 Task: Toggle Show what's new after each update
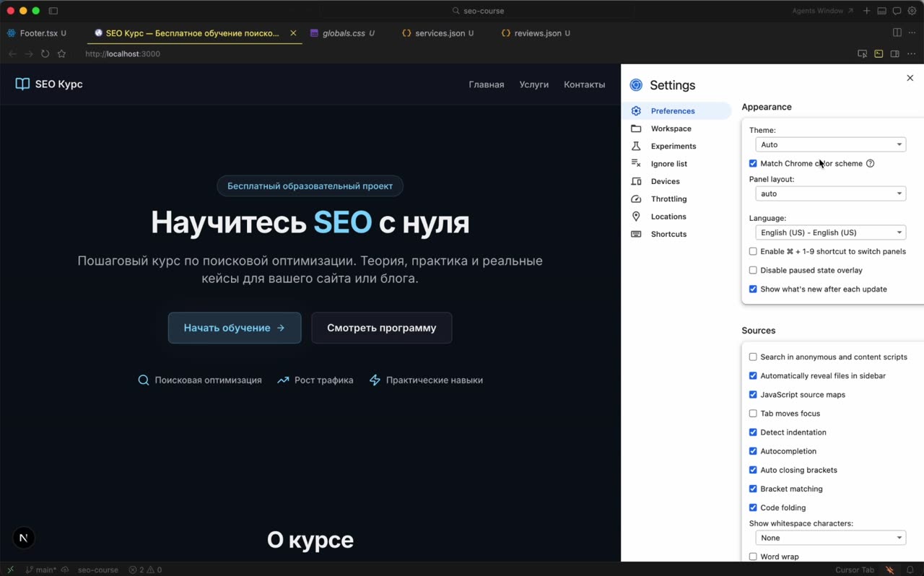(753, 289)
